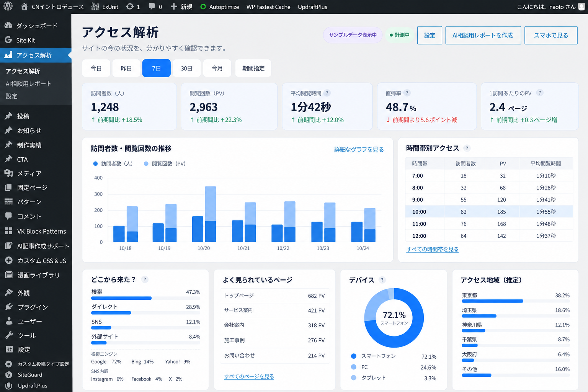Click the help icon beside デバイス
The image size is (588, 392).
[x=382, y=280]
